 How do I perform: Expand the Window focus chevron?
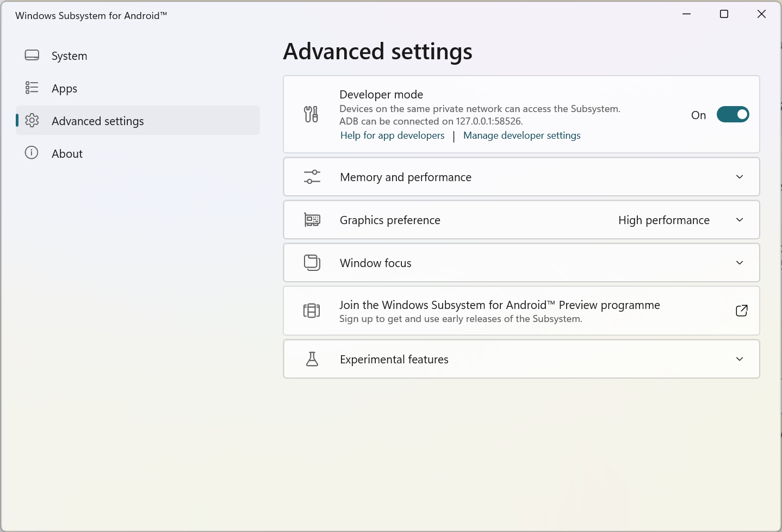(740, 263)
